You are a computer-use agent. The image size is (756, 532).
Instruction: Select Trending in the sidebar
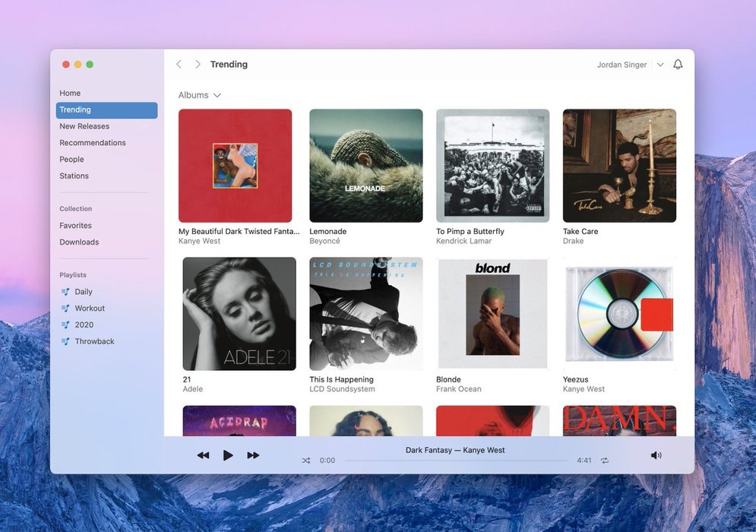point(106,110)
